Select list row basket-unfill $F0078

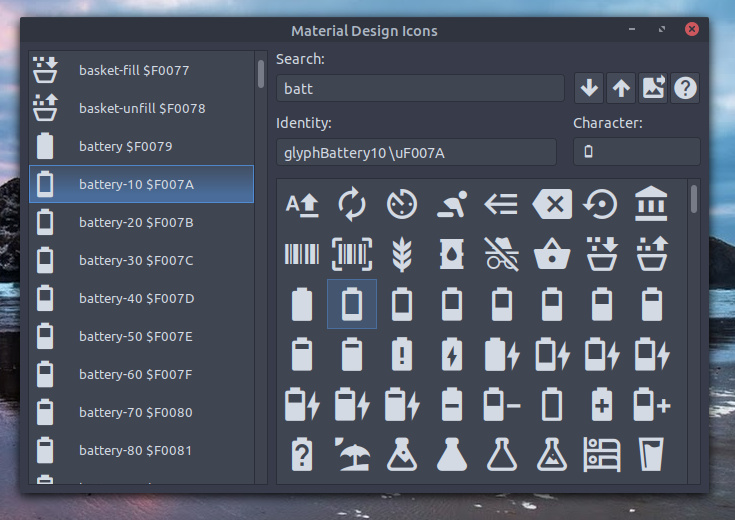point(141,108)
